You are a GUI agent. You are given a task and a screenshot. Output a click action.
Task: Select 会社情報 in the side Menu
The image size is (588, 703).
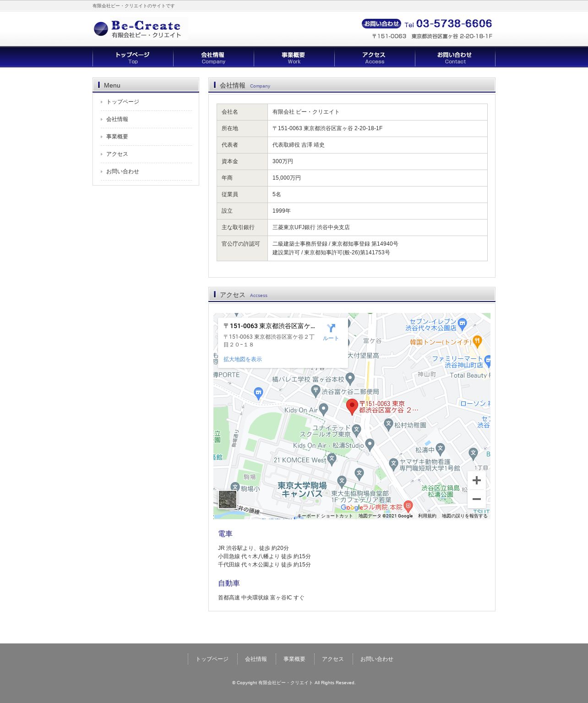point(117,119)
